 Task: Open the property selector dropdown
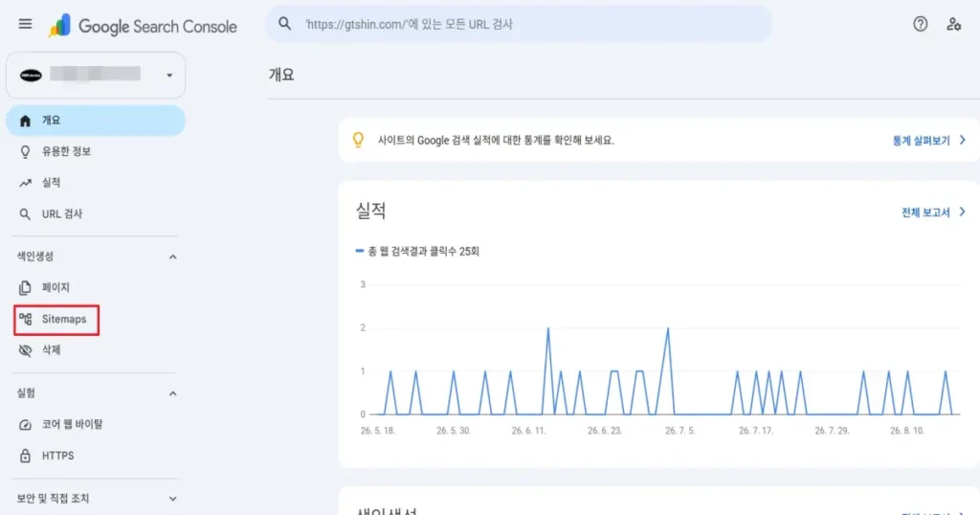(96, 75)
